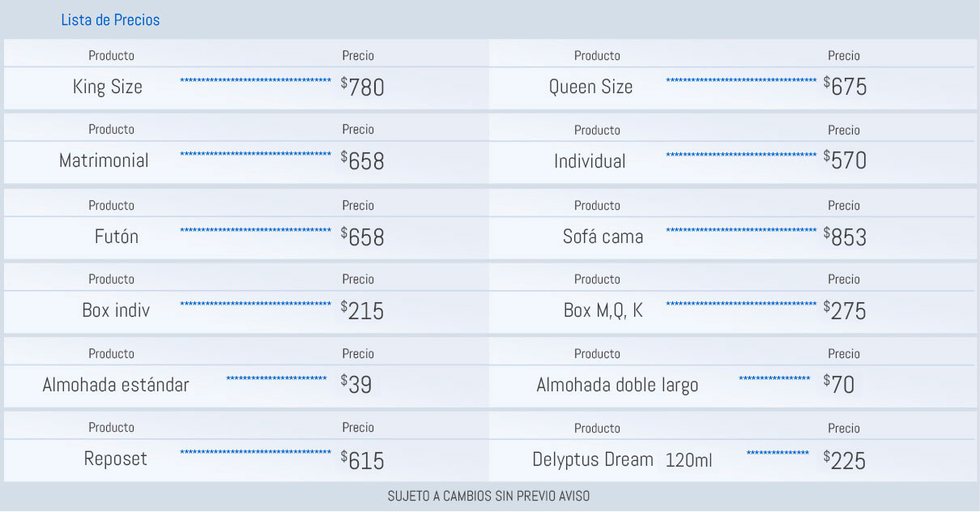
Task: Select the Almohada doble largo entry
Action: pyautogui.click(x=617, y=385)
